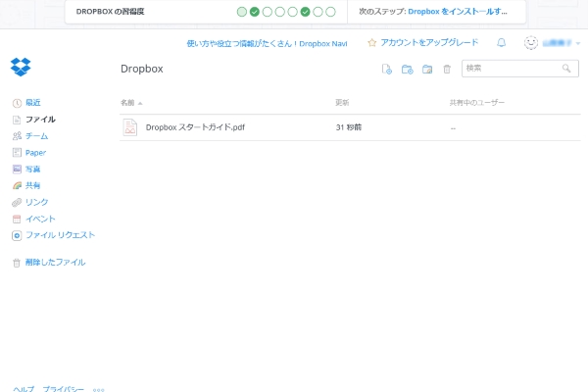
Task: Click the ヘルプ footer link
Action: [24, 389]
